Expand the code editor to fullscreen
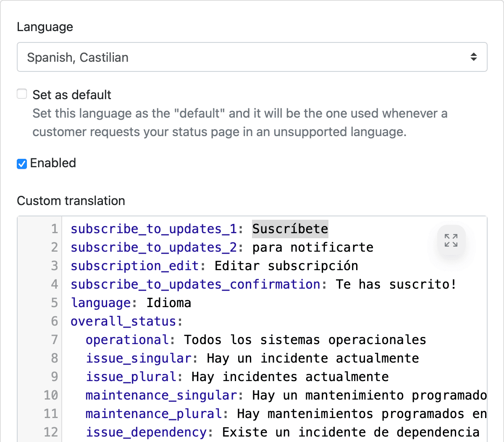Viewport: 504px width, 442px height. (451, 240)
